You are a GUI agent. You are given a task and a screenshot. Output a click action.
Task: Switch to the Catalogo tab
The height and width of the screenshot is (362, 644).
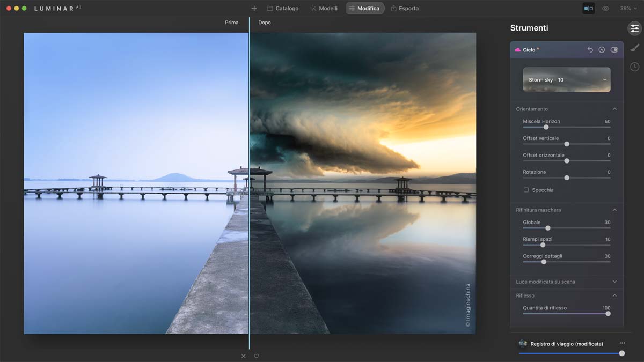tap(282, 9)
